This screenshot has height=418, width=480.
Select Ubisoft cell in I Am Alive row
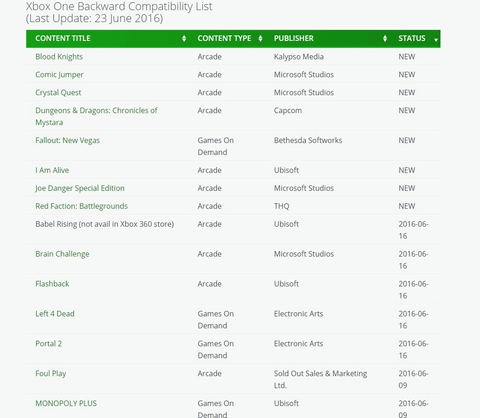coord(286,170)
